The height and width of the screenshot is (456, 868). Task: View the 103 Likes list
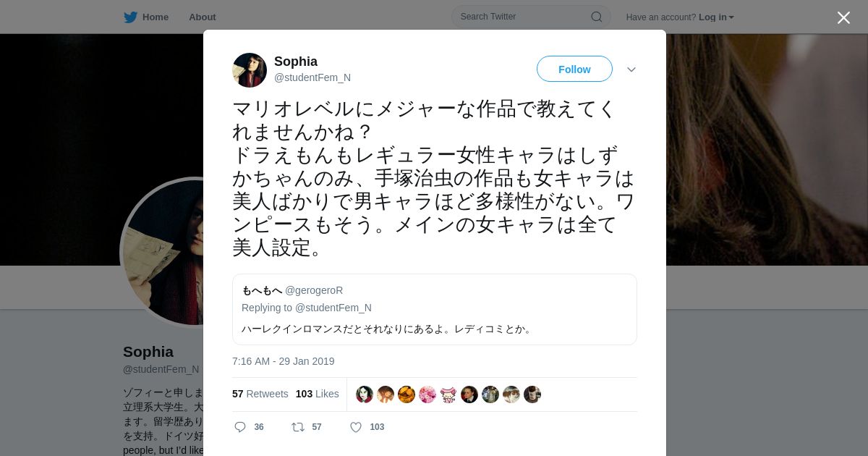point(317,394)
